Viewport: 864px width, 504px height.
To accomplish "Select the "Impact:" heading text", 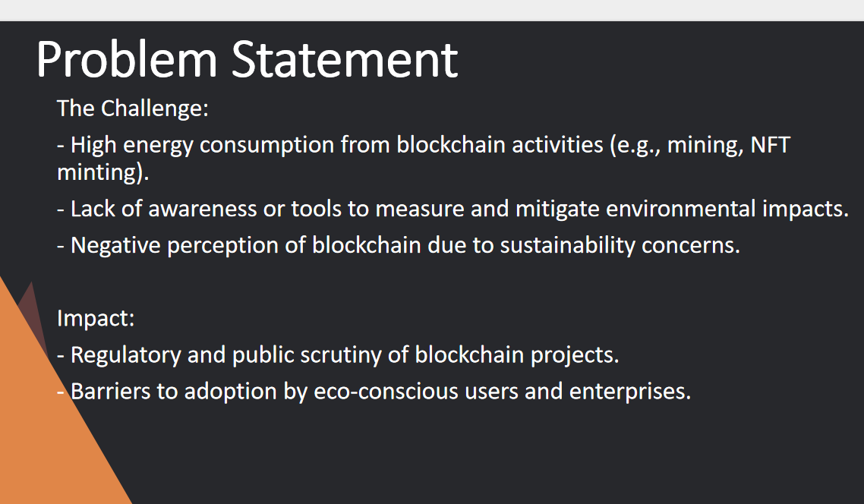I will pyautogui.click(x=96, y=318).
